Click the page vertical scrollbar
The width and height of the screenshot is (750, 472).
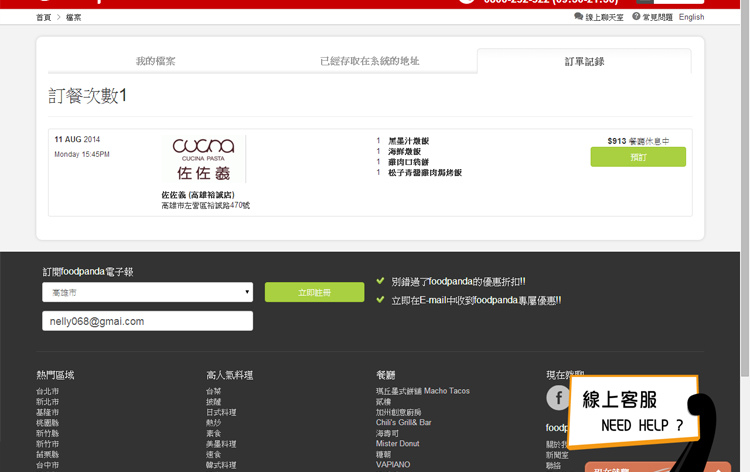pos(743,200)
